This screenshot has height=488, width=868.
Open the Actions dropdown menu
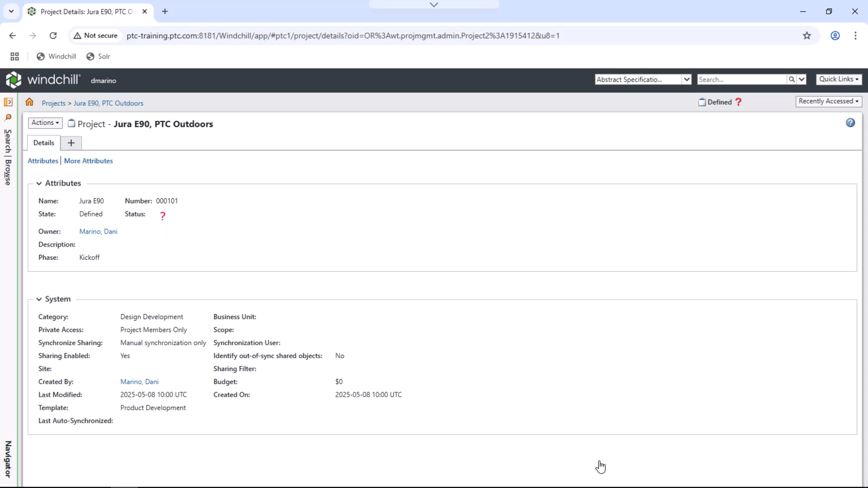45,123
